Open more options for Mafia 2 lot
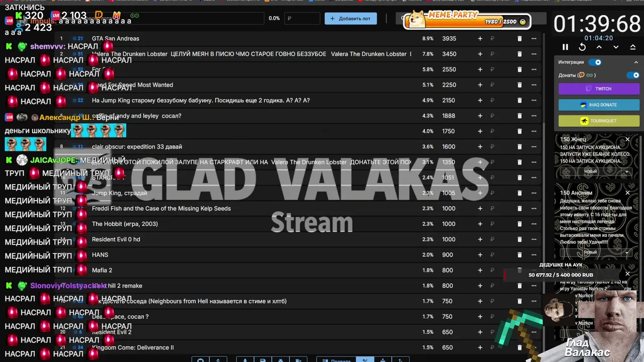 pyautogui.click(x=534, y=270)
